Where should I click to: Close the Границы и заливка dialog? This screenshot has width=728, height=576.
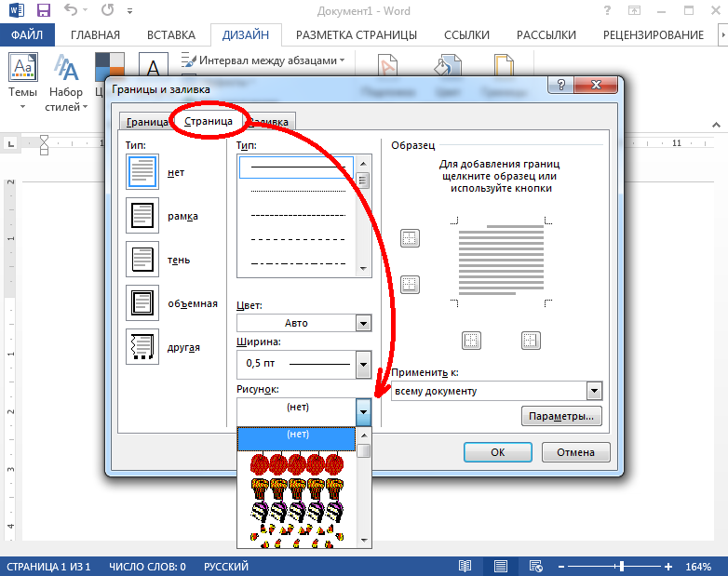pyautogui.click(x=596, y=85)
